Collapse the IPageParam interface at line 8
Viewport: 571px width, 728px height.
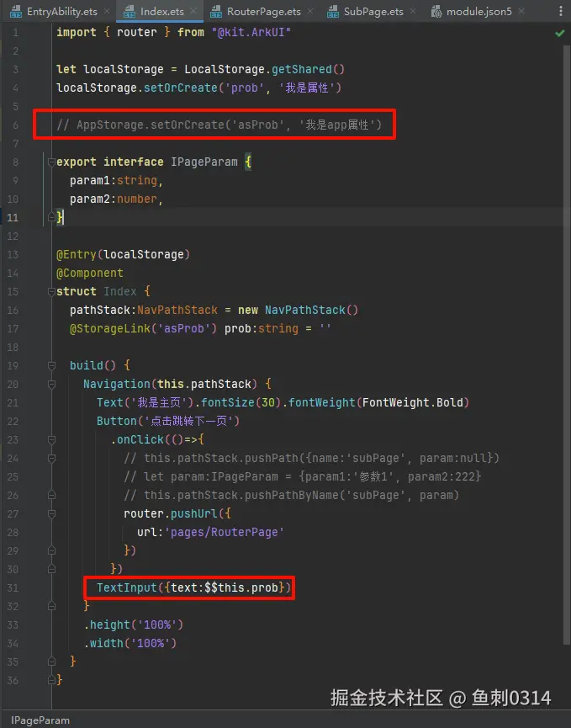pyautogui.click(x=51, y=162)
